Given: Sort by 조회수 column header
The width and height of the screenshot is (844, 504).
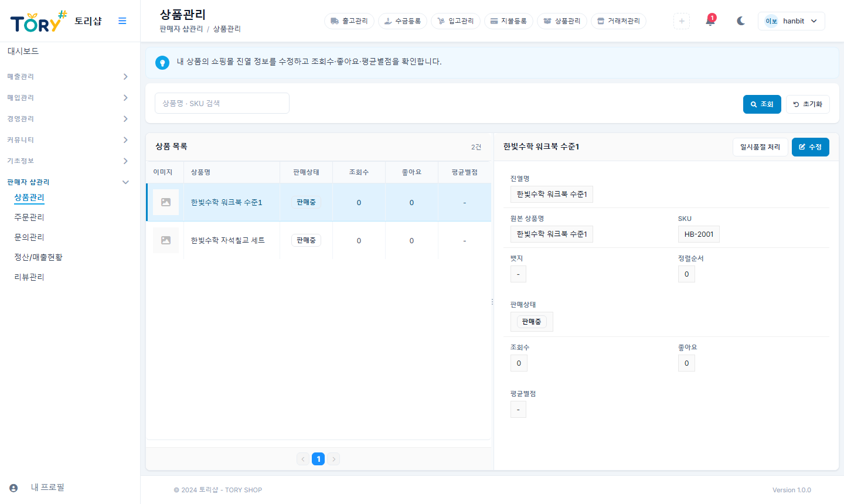Looking at the screenshot, I should point(359,172).
